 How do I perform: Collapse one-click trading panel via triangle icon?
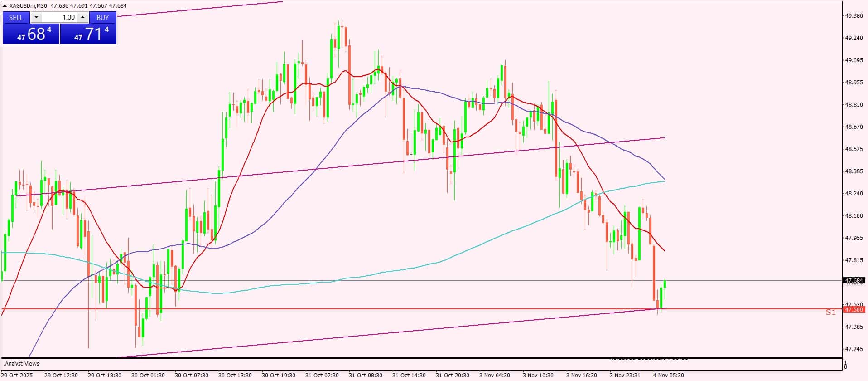coord(5,6)
